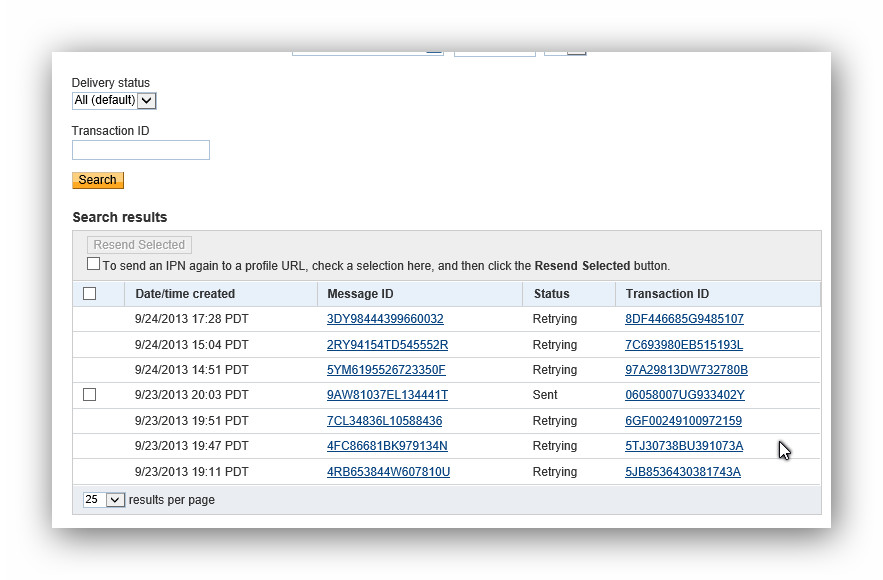The width and height of the screenshot is (883, 580).
Task: Toggle the select-all checkbox in table header
Action: click(x=89, y=294)
